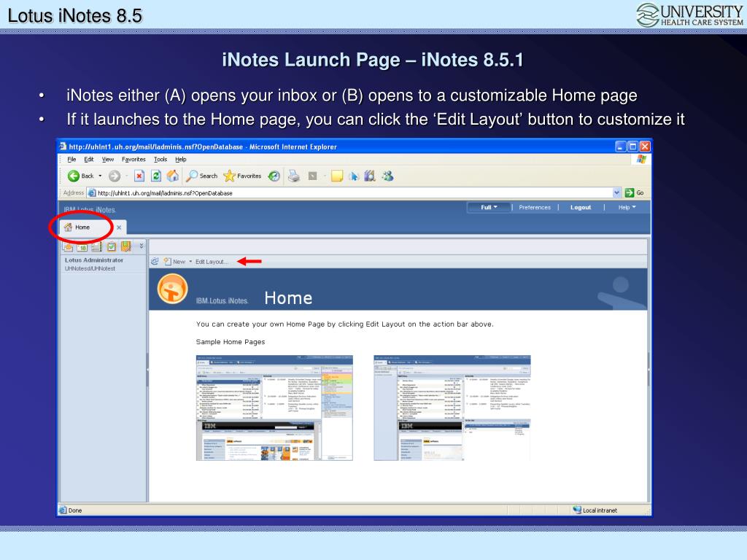The image size is (747, 560).
Task: Click the blue cursor icon in IE toolbar
Action: click(x=354, y=176)
